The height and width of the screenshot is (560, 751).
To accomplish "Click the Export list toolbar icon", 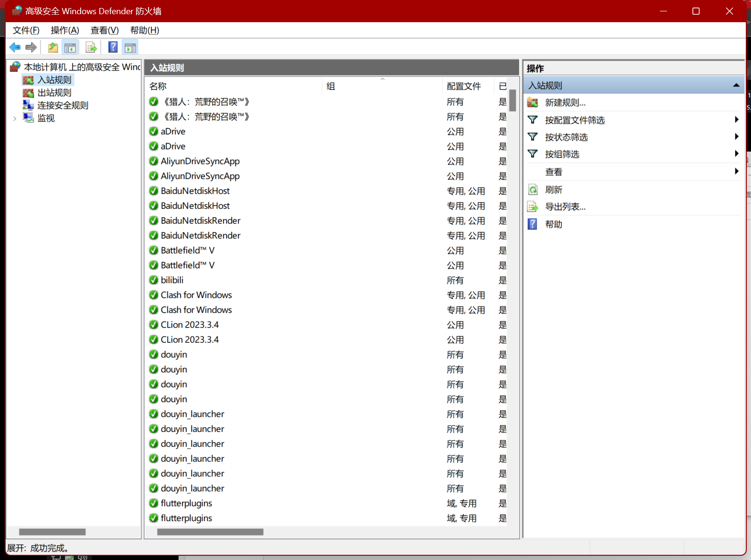I will (91, 47).
